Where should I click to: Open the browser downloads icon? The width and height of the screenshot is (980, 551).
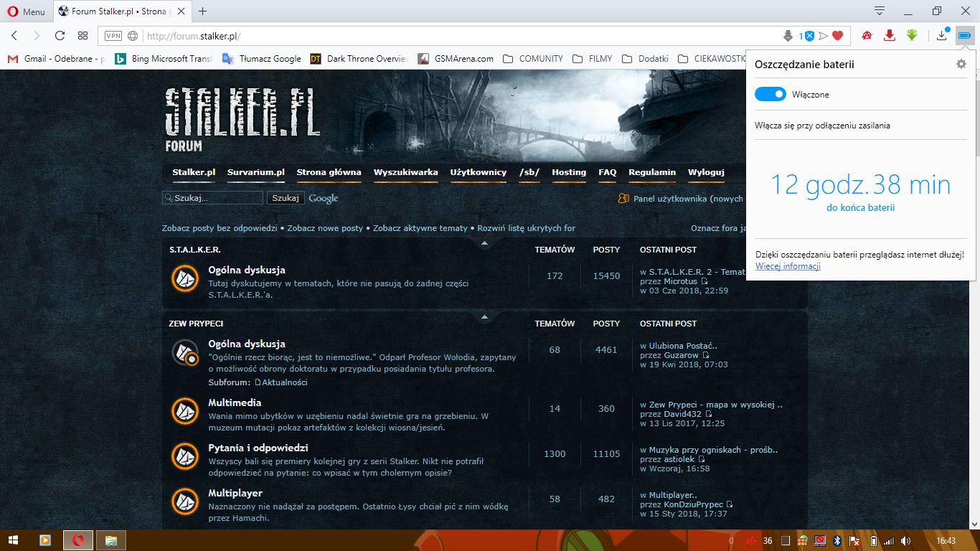(942, 35)
